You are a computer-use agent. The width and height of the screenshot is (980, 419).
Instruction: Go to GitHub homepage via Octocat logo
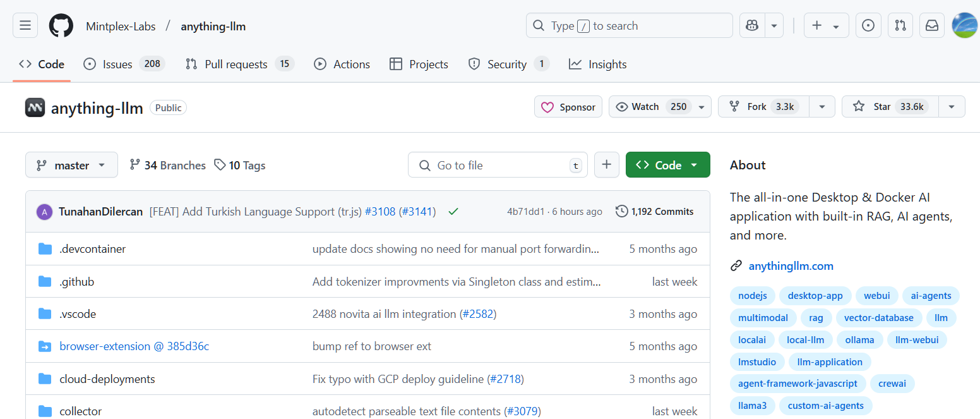(61, 25)
